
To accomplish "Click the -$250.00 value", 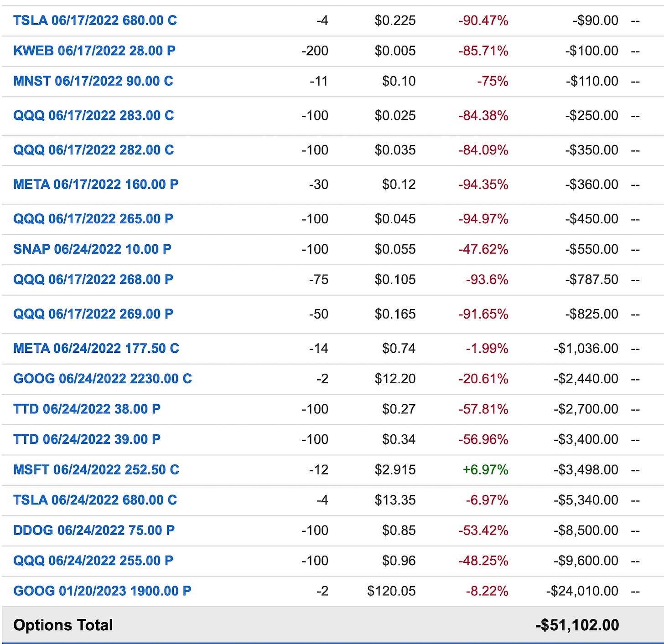I will pyautogui.click(x=592, y=115).
